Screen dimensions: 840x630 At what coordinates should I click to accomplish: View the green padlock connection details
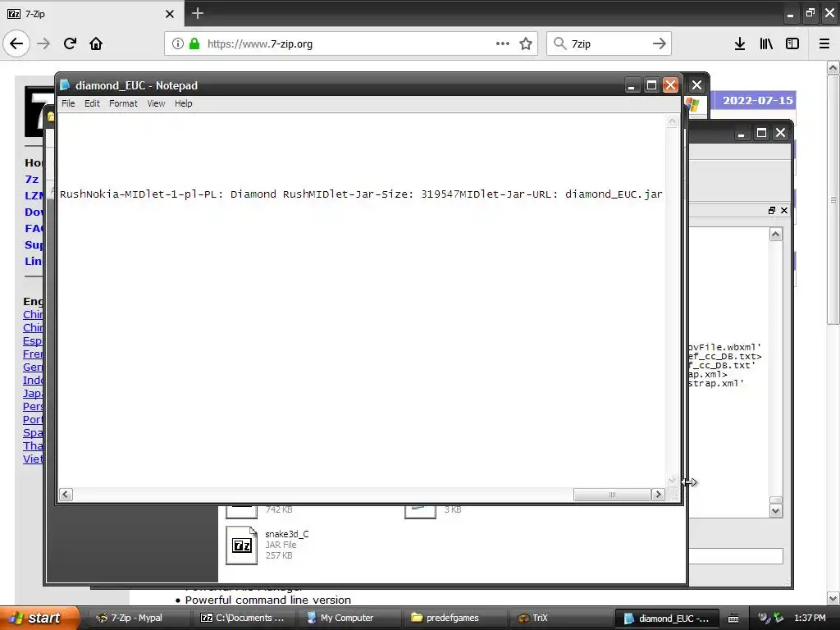coord(194,43)
